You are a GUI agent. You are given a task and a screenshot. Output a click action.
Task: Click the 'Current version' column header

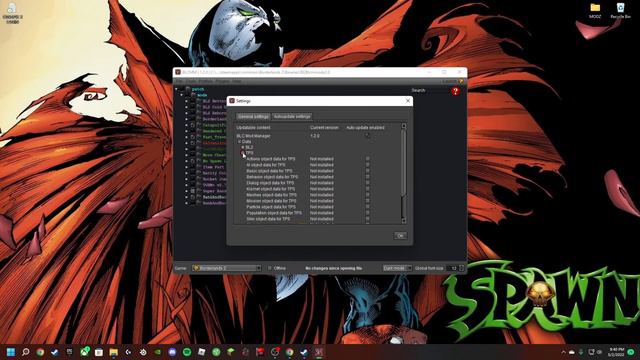point(324,127)
